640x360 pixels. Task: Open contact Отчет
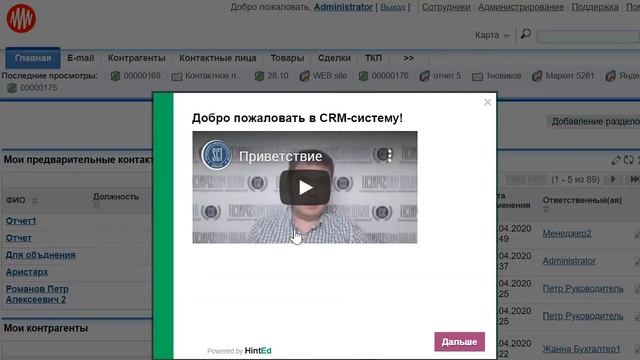pos(18,238)
